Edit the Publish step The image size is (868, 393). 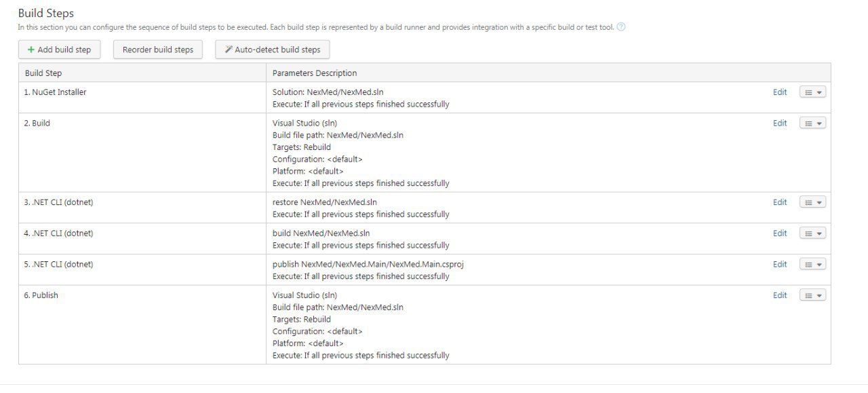[x=780, y=296]
